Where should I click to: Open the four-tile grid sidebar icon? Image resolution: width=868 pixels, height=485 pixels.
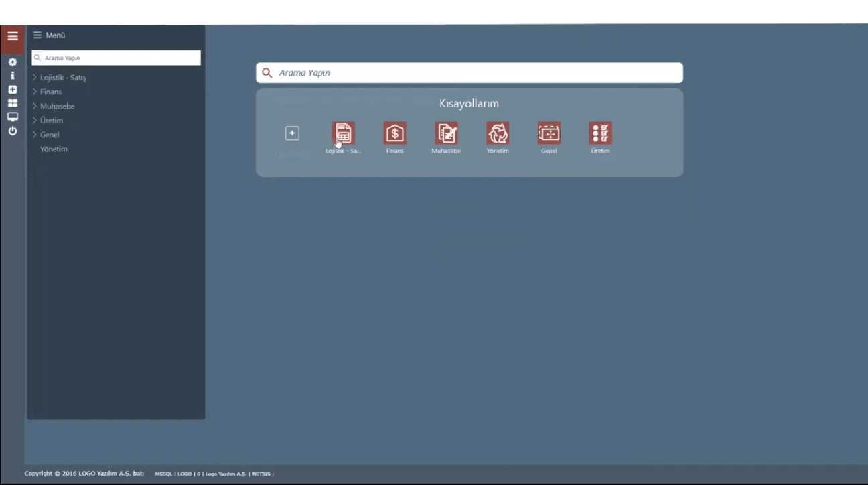pos(13,103)
